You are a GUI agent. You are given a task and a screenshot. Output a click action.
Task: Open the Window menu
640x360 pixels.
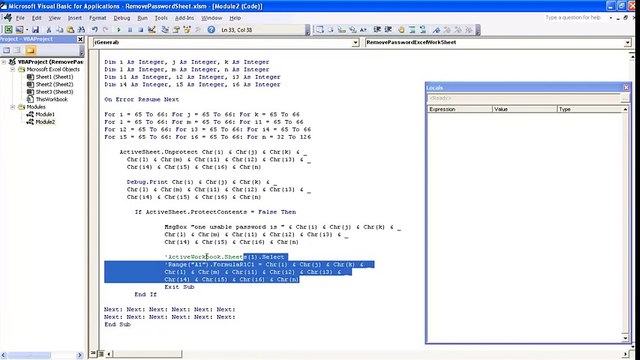coord(211,18)
